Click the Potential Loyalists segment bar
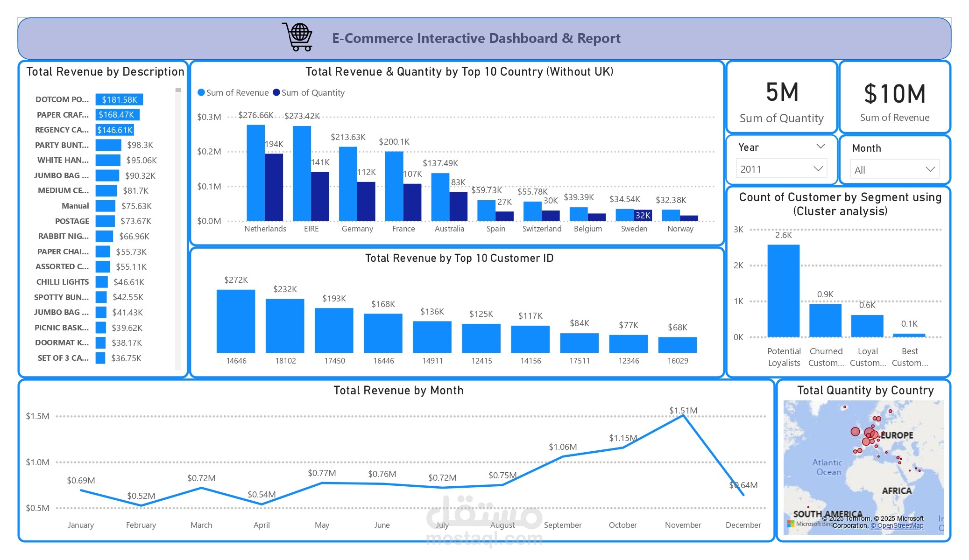The height and width of the screenshot is (560, 969). click(783, 290)
